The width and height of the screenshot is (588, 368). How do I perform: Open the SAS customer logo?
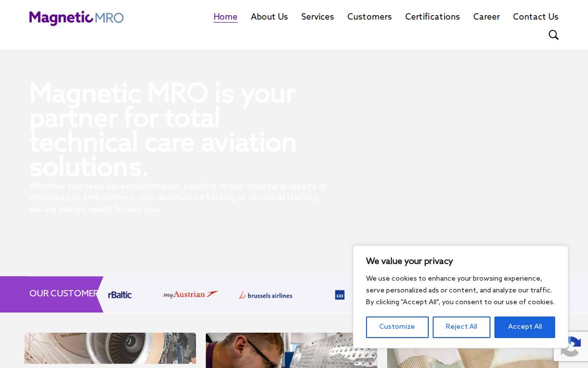[x=340, y=295]
